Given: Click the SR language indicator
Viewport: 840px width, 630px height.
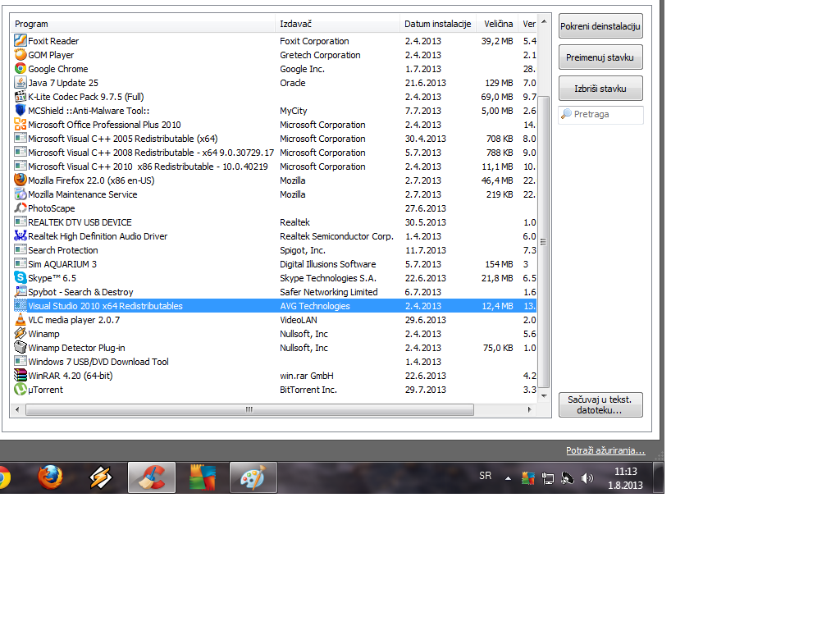Looking at the screenshot, I should coord(486,475).
